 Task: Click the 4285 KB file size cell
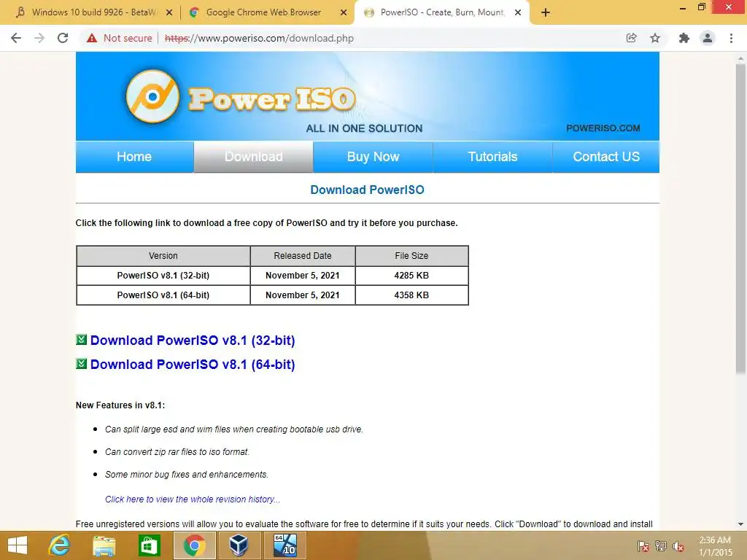[x=411, y=275]
